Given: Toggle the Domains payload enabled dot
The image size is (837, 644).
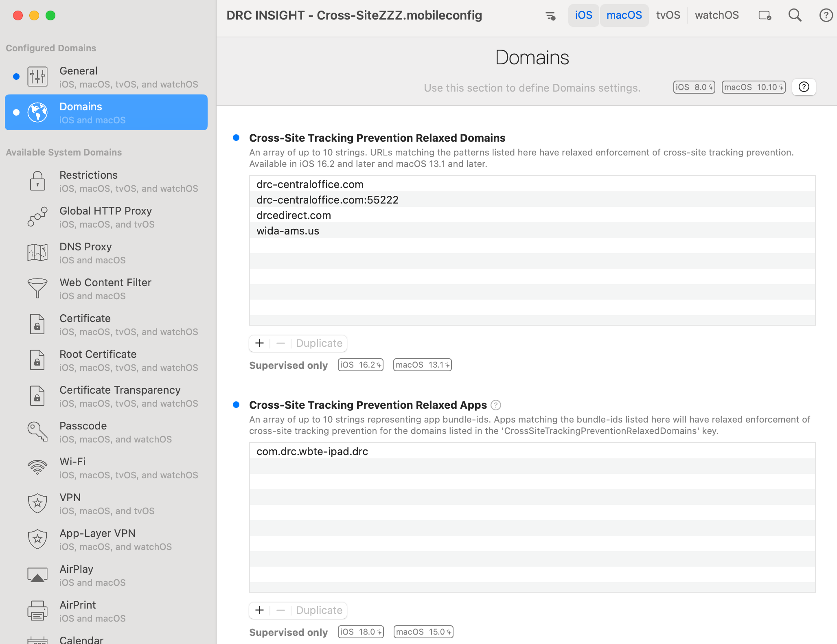Looking at the screenshot, I should coord(16,112).
